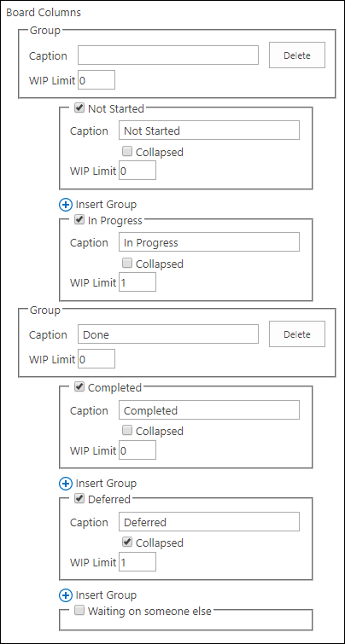Viewport: 345px width, 644px height.
Task: Click the Insert Group plus icon above Waiting on someone else
Action: click(66, 595)
